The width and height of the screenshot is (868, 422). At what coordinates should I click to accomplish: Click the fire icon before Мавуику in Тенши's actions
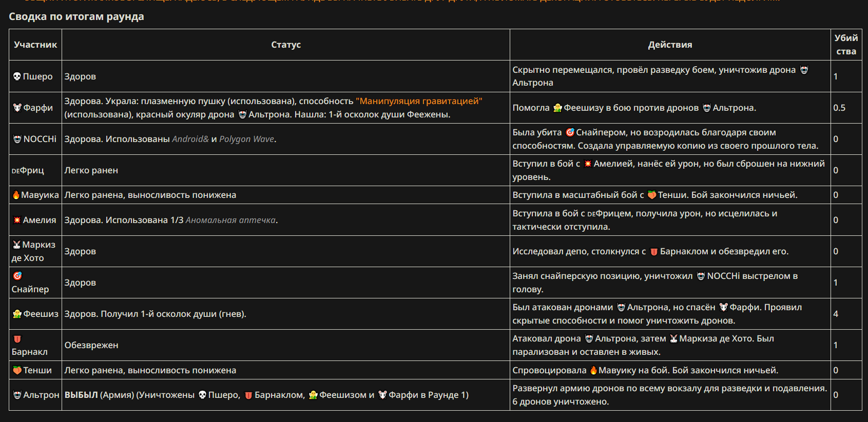593,370
